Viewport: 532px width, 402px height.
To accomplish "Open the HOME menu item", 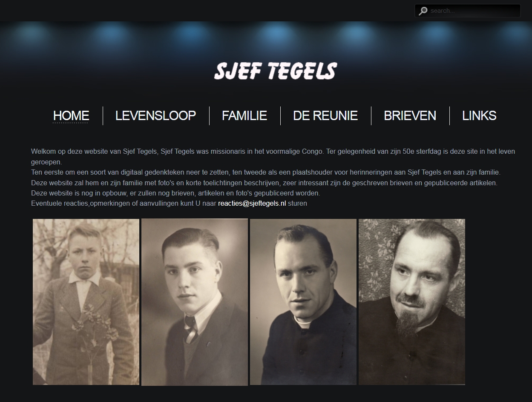I will [71, 115].
